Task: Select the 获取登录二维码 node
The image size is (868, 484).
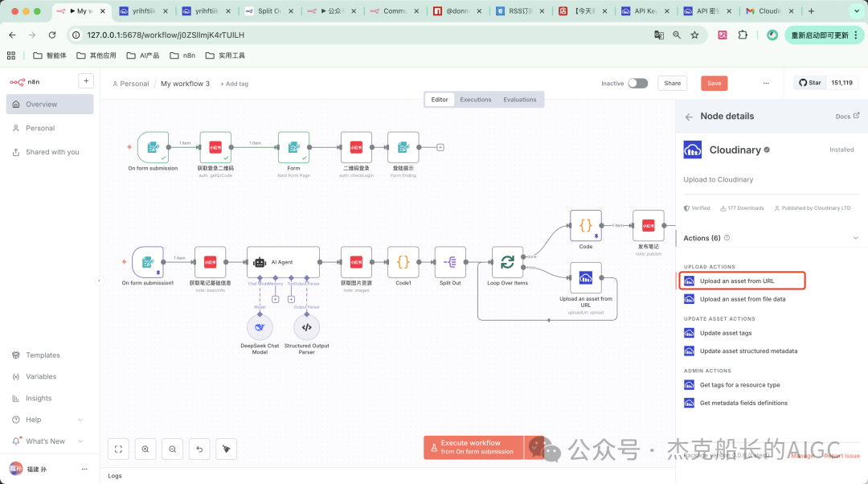Action: [215, 147]
